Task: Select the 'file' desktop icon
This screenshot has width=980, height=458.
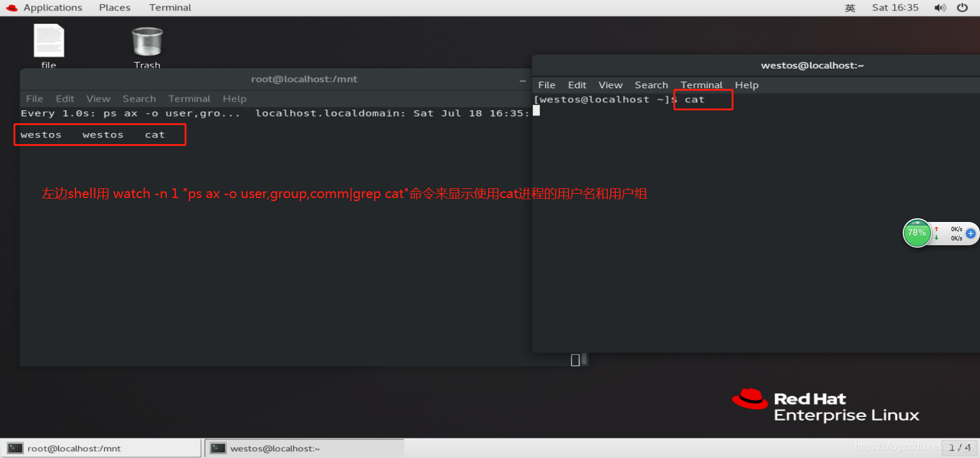Action: click(48, 47)
